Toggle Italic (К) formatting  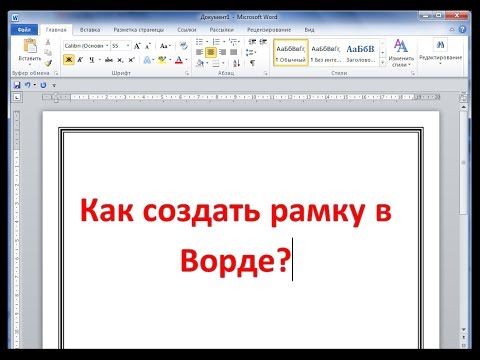(x=80, y=60)
